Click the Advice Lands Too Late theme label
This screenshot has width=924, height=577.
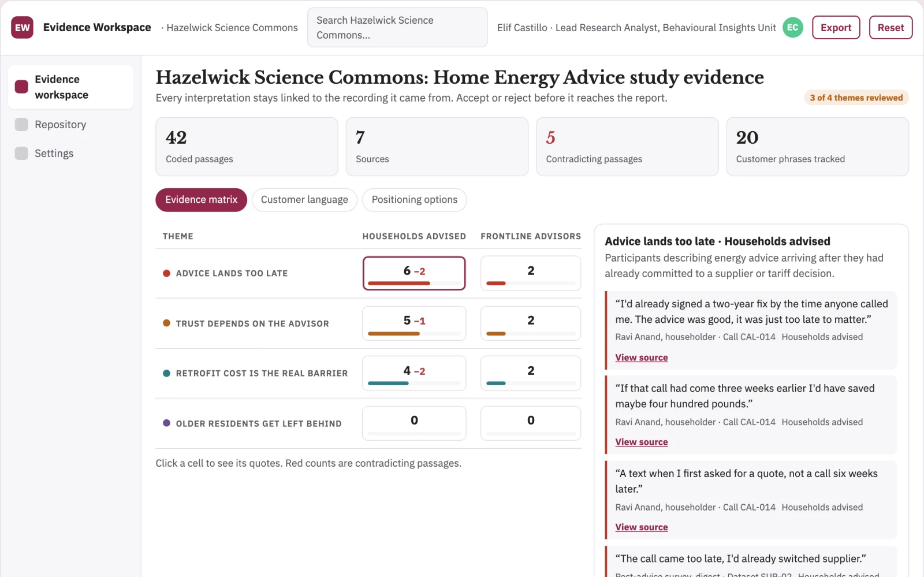(232, 273)
